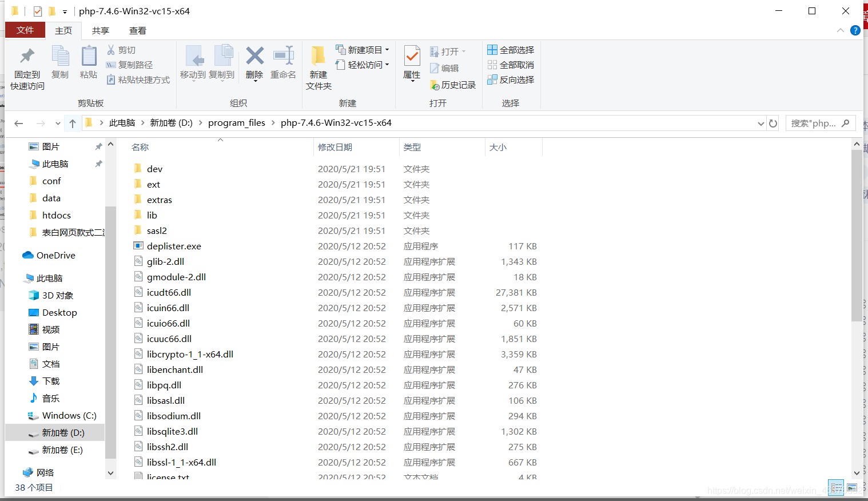Expand path chevron after program_files

(x=273, y=123)
